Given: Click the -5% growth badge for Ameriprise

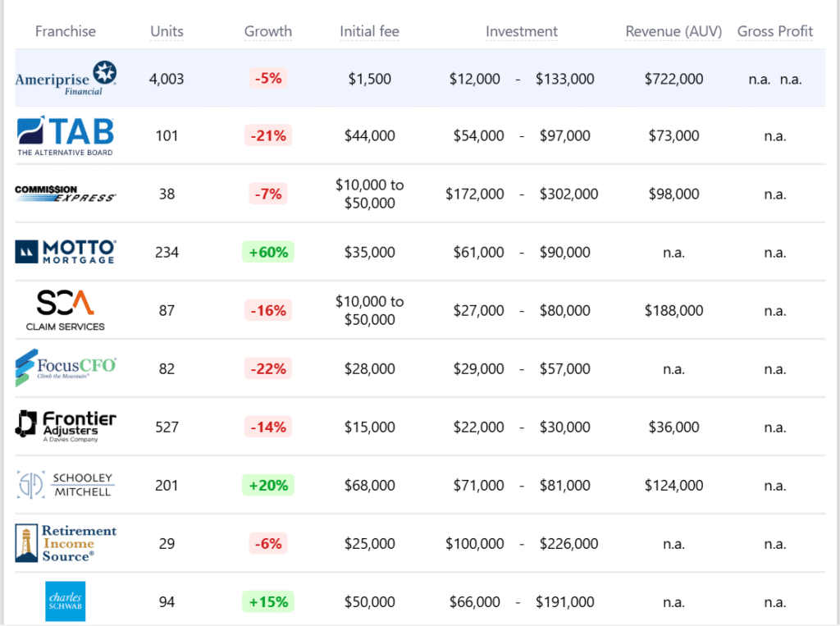Looking at the screenshot, I should tap(268, 78).
